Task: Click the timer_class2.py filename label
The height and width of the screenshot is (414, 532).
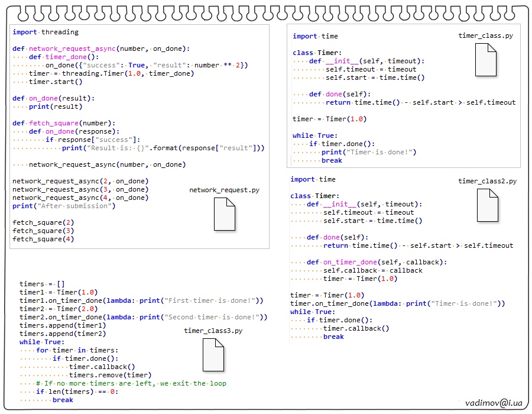Action: (x=487, y=181)
